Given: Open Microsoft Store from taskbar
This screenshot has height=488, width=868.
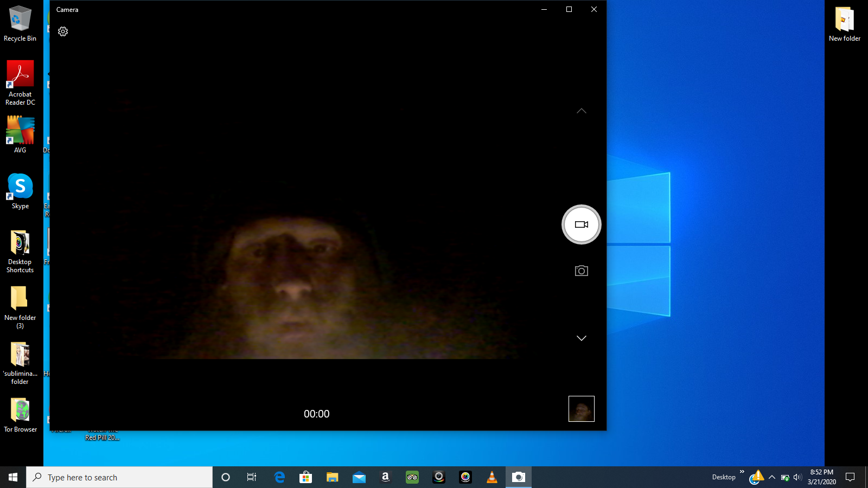Looking at the screenshot, I should coord(306,477).
